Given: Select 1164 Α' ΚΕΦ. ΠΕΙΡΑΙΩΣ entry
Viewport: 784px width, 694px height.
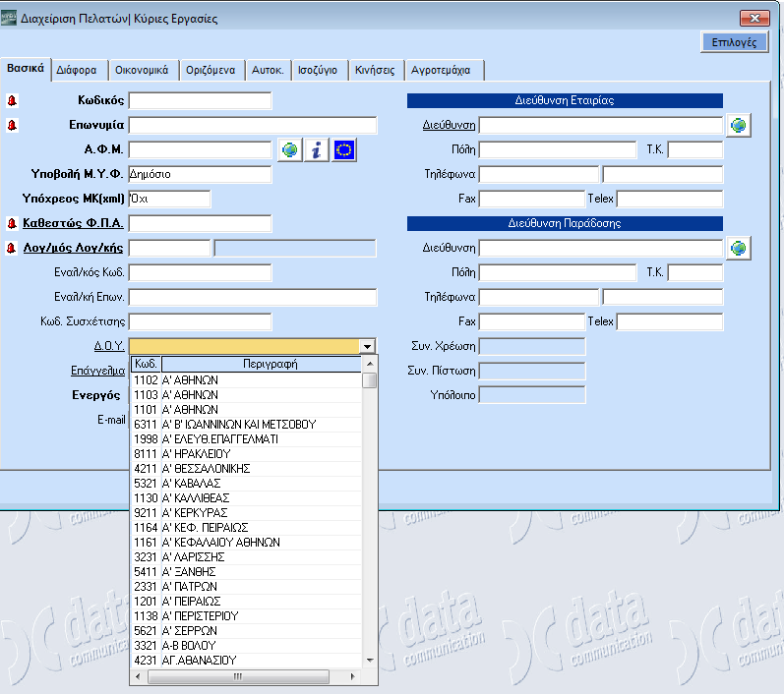Looking at the screenshot, I should [246, 528].
